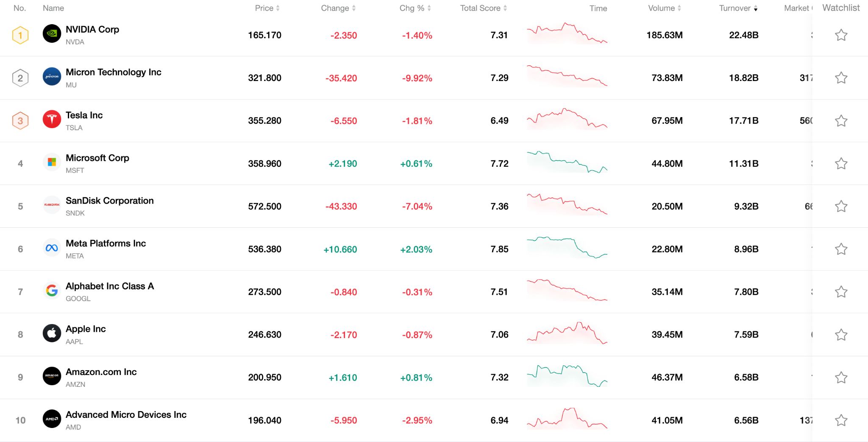Click the Watchlist column header
The image size is (868, 442).
click(x=840, y=8)
